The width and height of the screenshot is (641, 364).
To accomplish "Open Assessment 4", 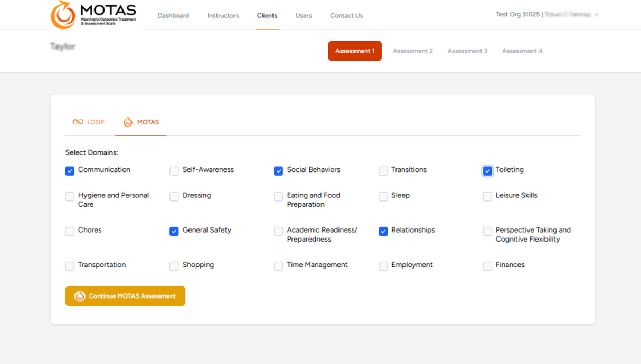I will click(522, 51).
